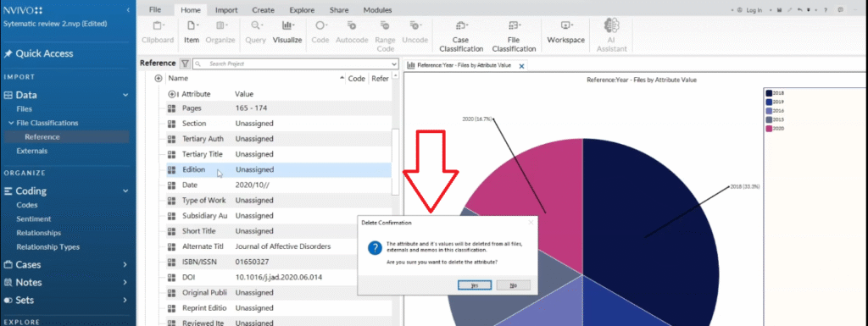868x326 pixels.
Task: Click the Search Project input field
Action: click(295, 64)
